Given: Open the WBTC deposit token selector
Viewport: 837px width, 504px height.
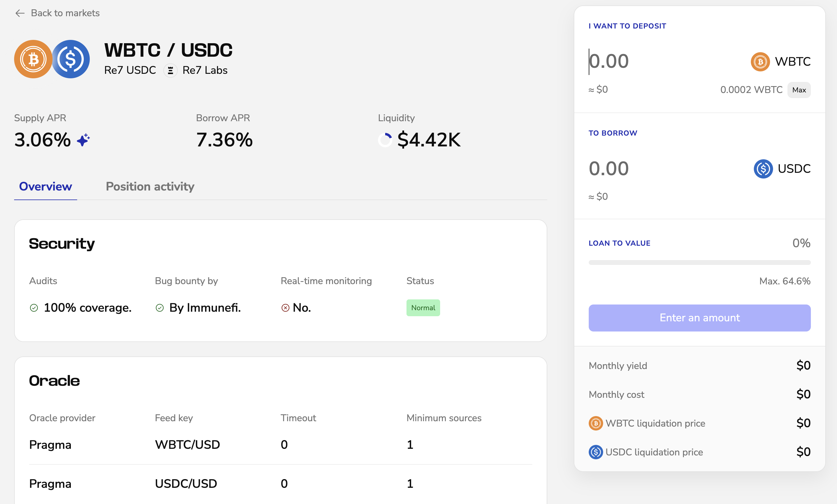Looking at the screenshot, I should [781, 62].
